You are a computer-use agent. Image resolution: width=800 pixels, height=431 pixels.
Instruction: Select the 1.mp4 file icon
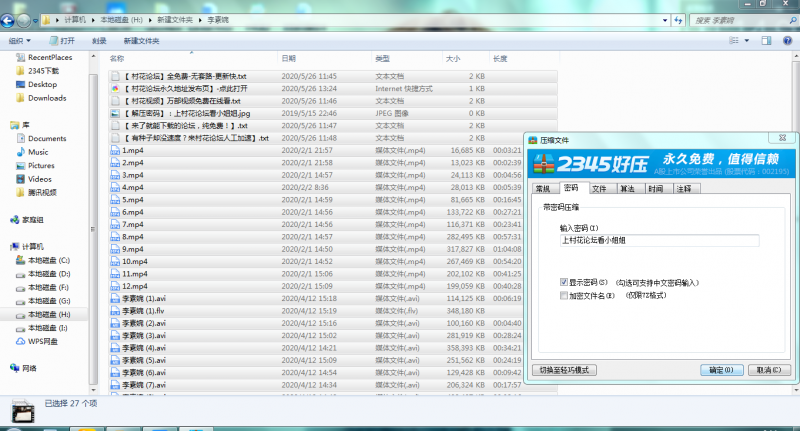115,150
